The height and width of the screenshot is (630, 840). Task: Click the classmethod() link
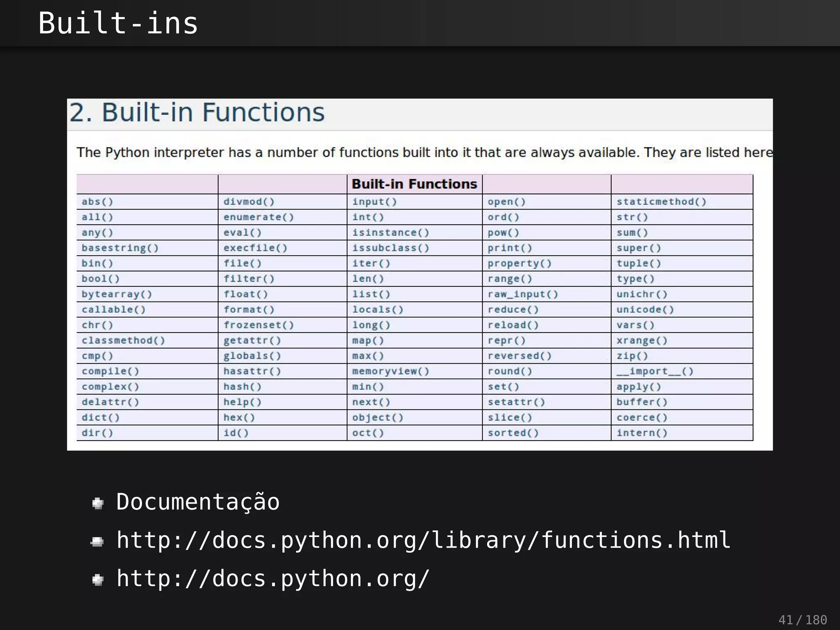tap(123, 340)
